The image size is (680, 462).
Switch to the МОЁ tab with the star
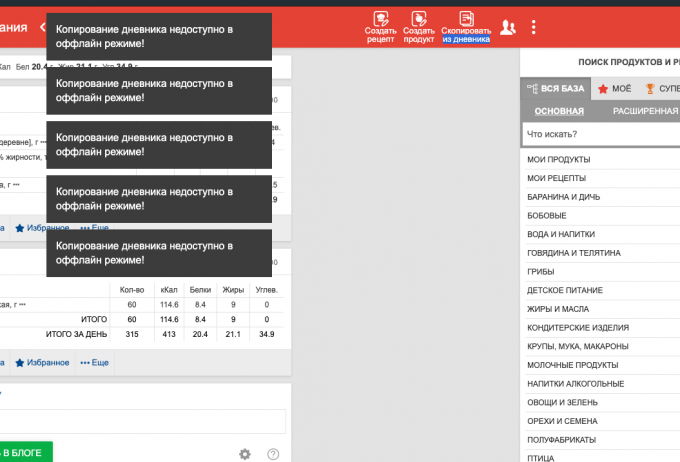pos(614,88)
